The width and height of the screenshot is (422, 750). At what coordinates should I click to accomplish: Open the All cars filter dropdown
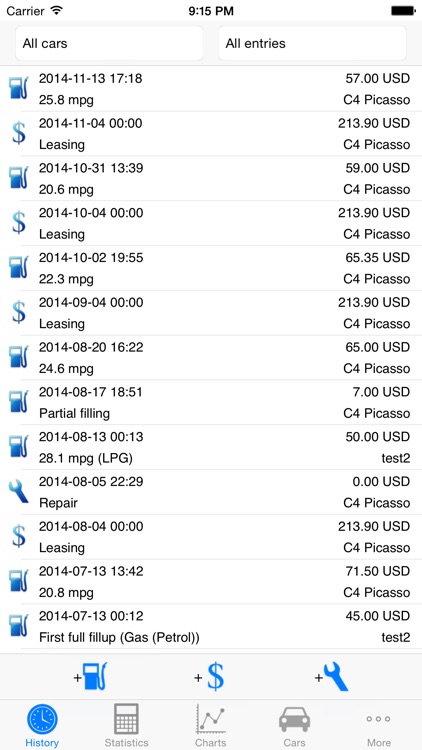[109, 44]
